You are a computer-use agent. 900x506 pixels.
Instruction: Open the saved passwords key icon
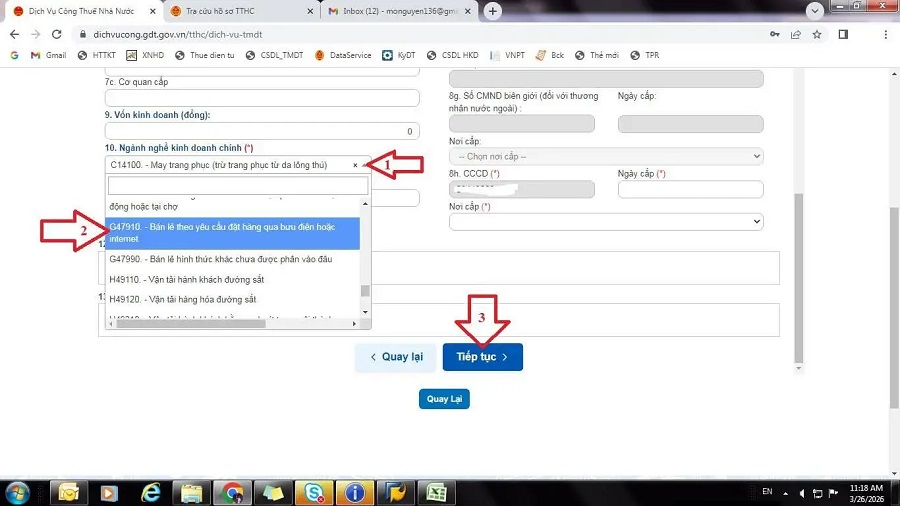point(774,34)
